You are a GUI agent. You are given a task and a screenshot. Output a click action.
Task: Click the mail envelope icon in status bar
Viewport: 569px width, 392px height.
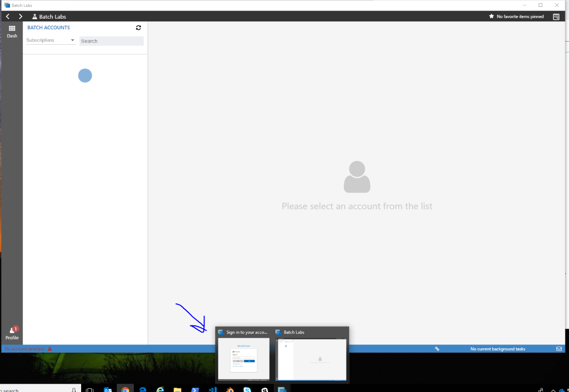tap(559, 349)
